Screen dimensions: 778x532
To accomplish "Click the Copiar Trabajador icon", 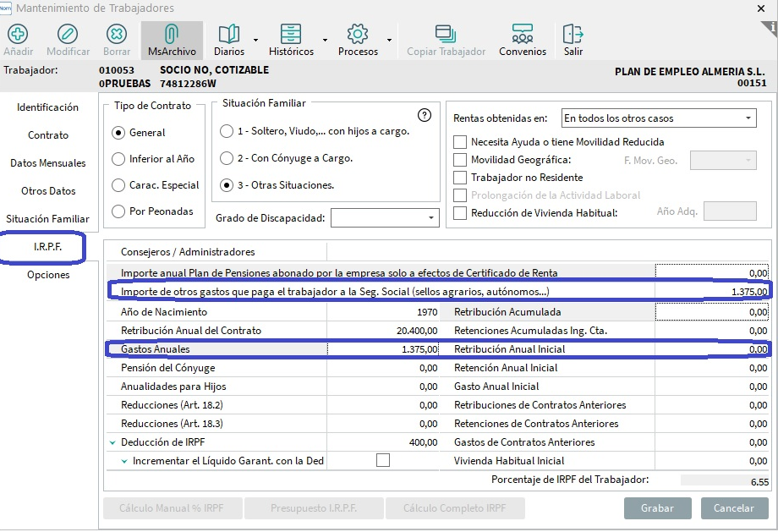I will (x=446, y=34).
